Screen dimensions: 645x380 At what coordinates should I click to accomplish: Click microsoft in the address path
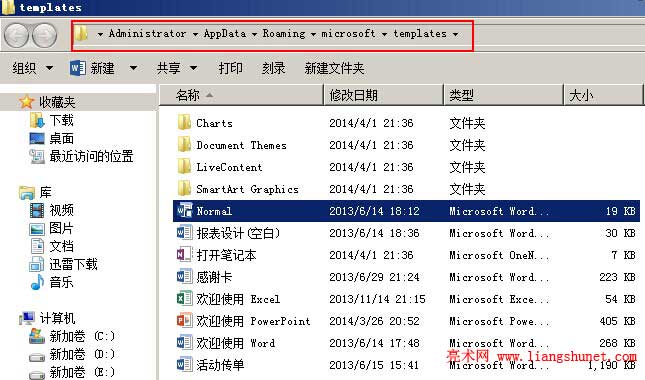[x=348, y=34]
